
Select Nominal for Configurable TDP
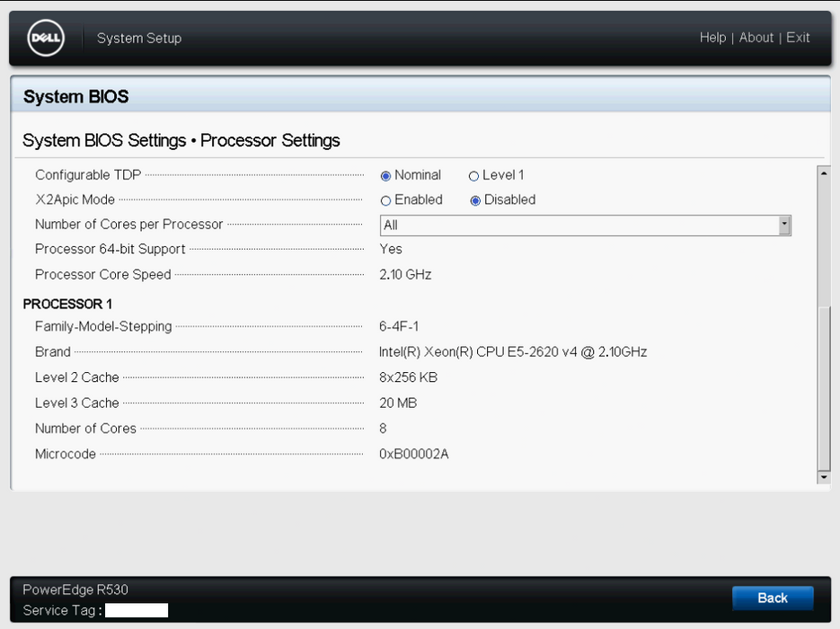pyautogui.click(x=385, y=176)
